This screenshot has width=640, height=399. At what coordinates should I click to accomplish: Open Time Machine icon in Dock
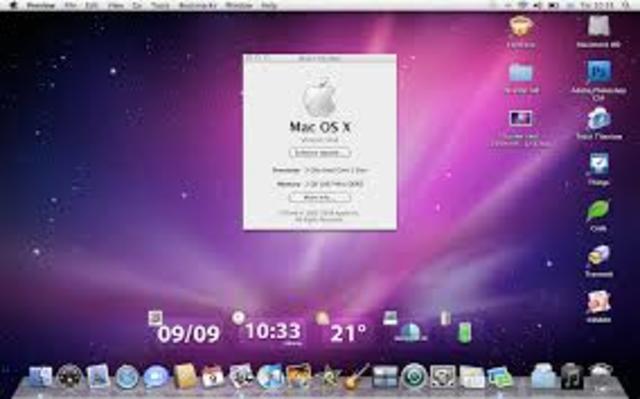tap(414, 376)
